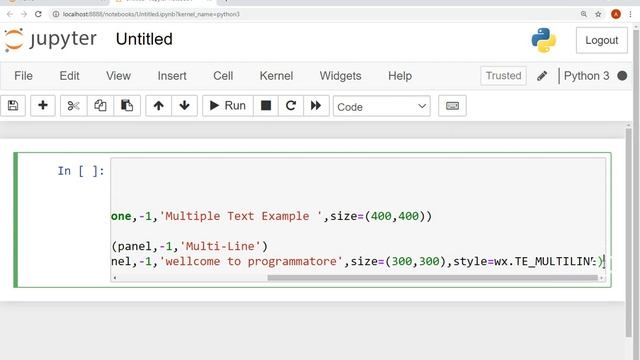Click the Python logo icon
Image resolution: width=640 pixels, height=360 pixels.
pyautogui.click(x=543, y=40)
